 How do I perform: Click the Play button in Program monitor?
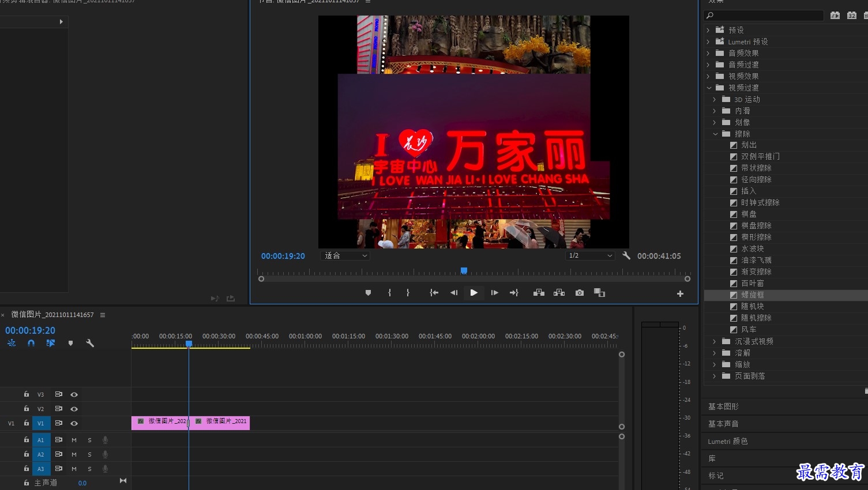pos(474,293)
